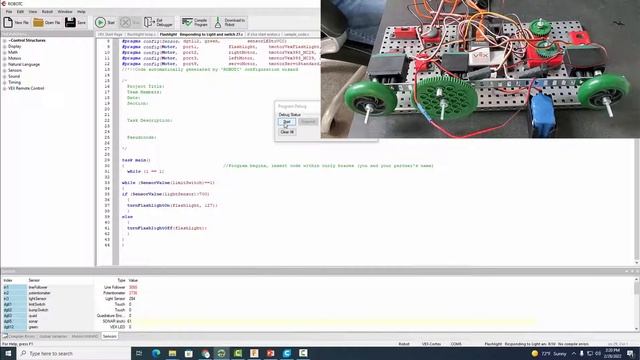This screenshot has height=360, width=640.
Task: Click the Exit Debugger toolbar icon
Action: click(x=149, y=22)
